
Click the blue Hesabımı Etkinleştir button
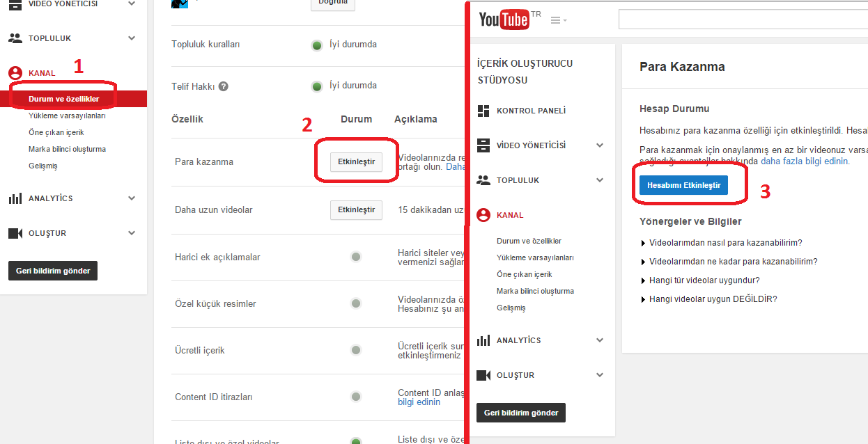683,185
